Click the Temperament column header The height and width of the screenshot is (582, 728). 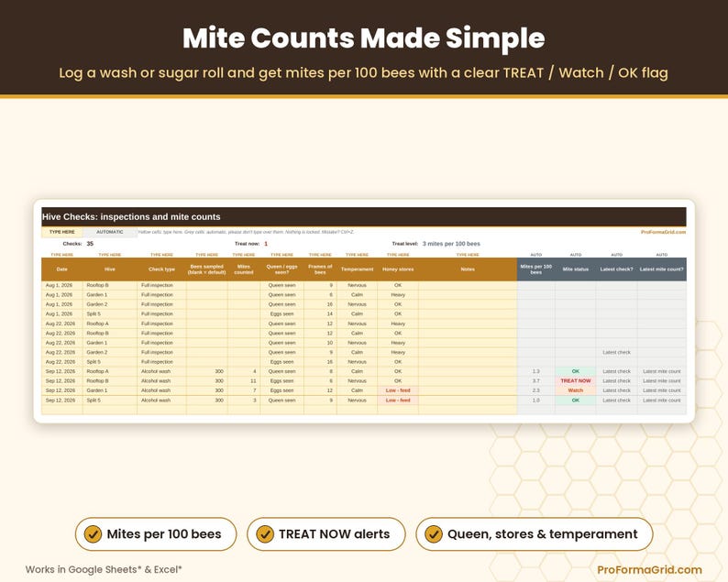[357, 269]
